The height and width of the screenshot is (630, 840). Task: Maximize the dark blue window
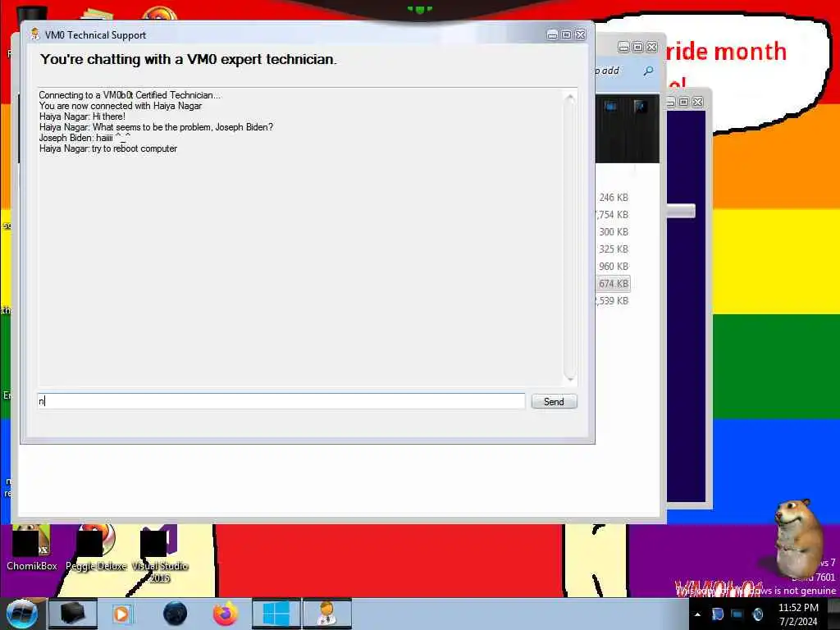tap(683, 102)
